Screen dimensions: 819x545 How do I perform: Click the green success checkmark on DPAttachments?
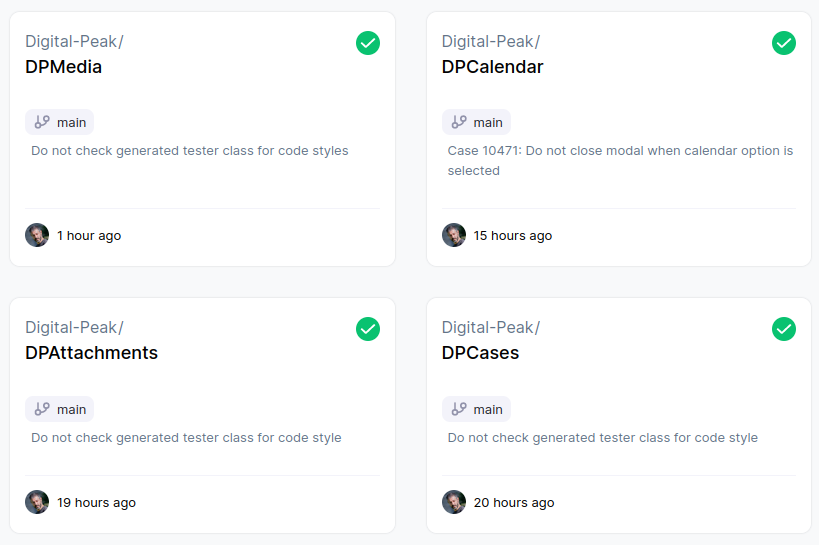pos(368,329)
